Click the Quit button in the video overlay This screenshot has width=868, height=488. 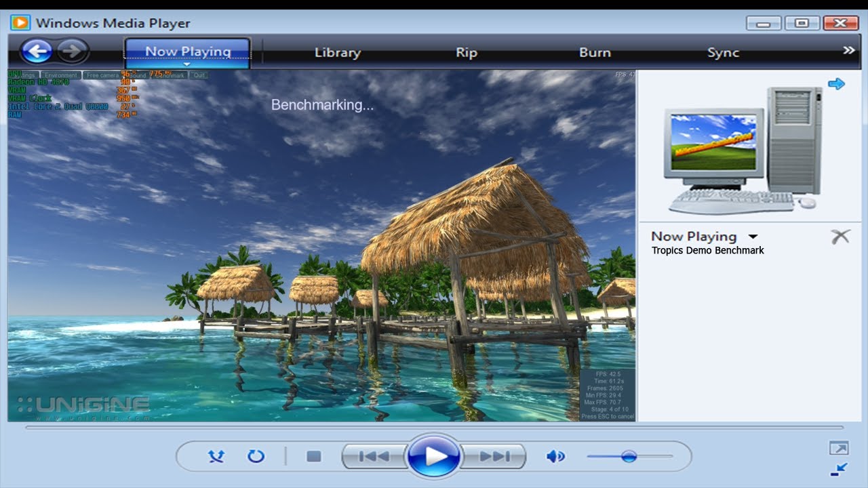coord(199,75)
